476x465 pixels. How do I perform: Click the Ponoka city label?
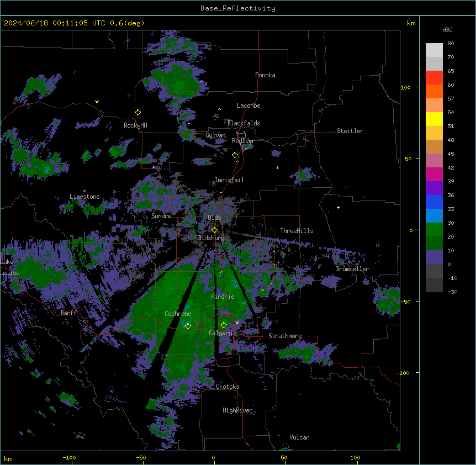coord(265,75)
